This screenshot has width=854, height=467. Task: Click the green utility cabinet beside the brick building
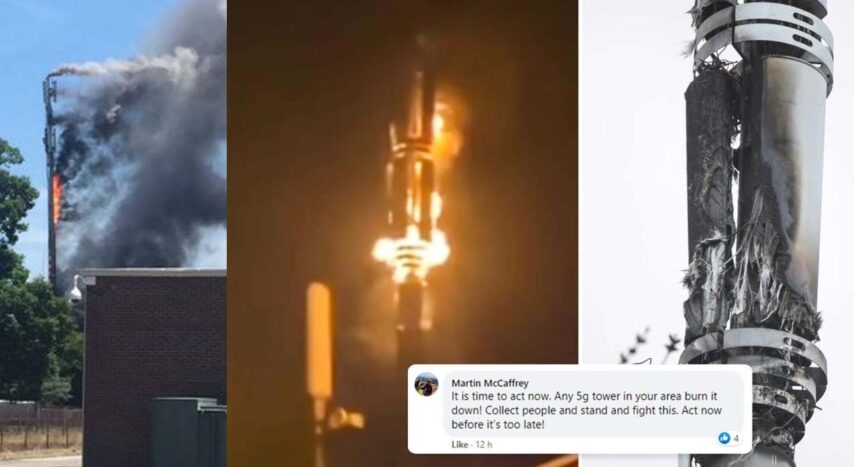click(x=189, y=432)
